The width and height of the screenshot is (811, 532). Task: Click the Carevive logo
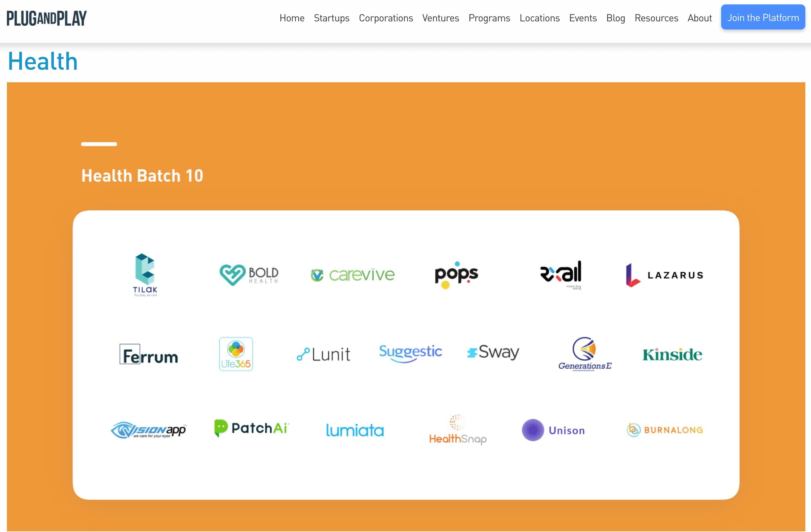[x=353, y=275]
